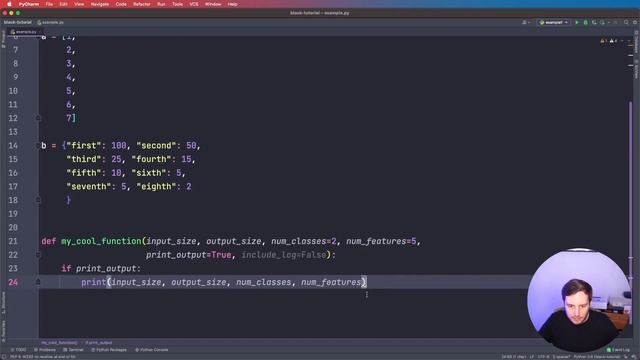Open the TODO tool window

18,350
